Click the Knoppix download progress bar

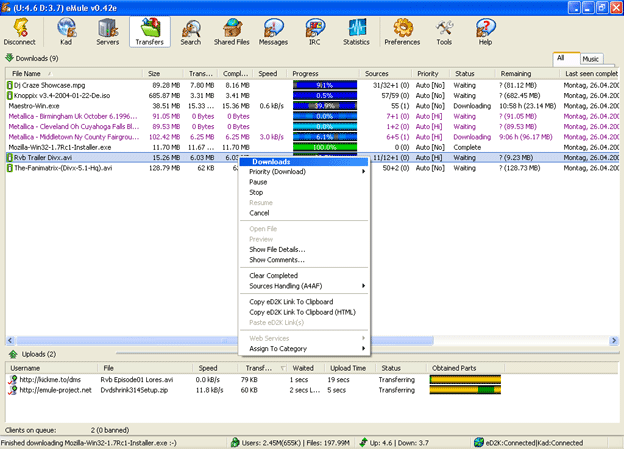[324, 95]
